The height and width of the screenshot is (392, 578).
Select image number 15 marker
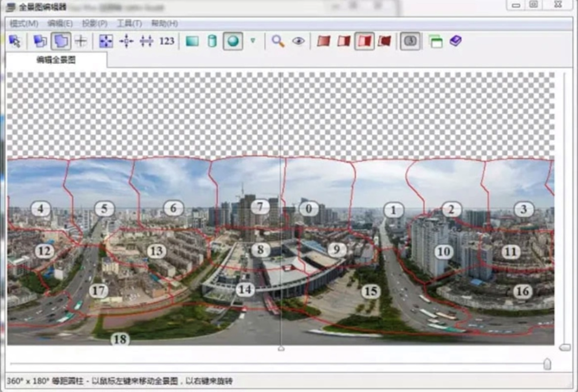click(371, 291)
